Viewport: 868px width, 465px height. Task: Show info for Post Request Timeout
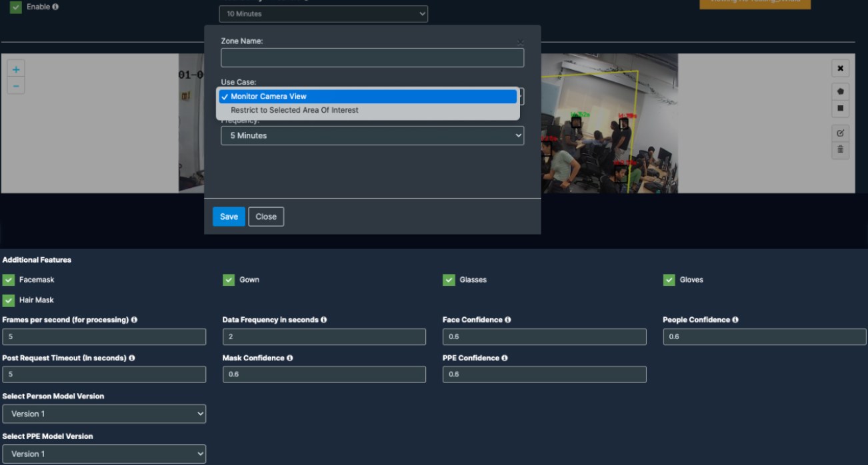(x=132, y=358)
